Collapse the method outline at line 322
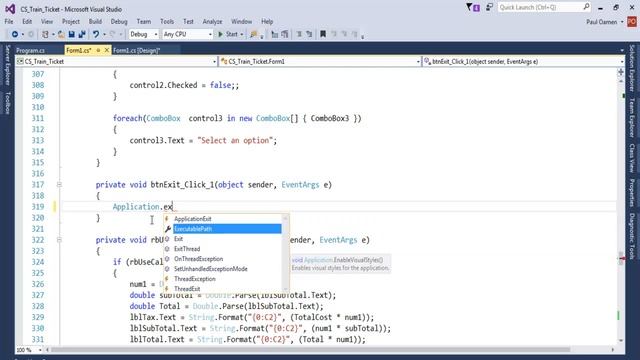 (59, 240)
